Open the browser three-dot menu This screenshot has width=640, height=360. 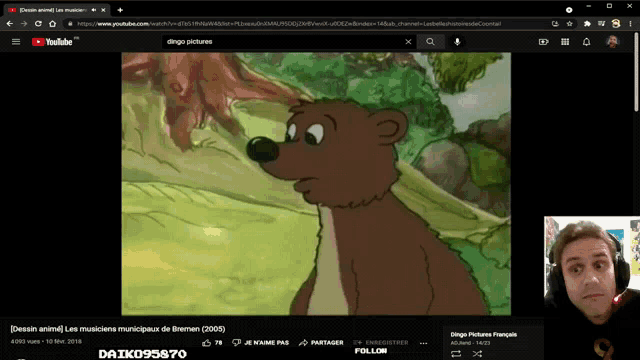coord(631,24)
